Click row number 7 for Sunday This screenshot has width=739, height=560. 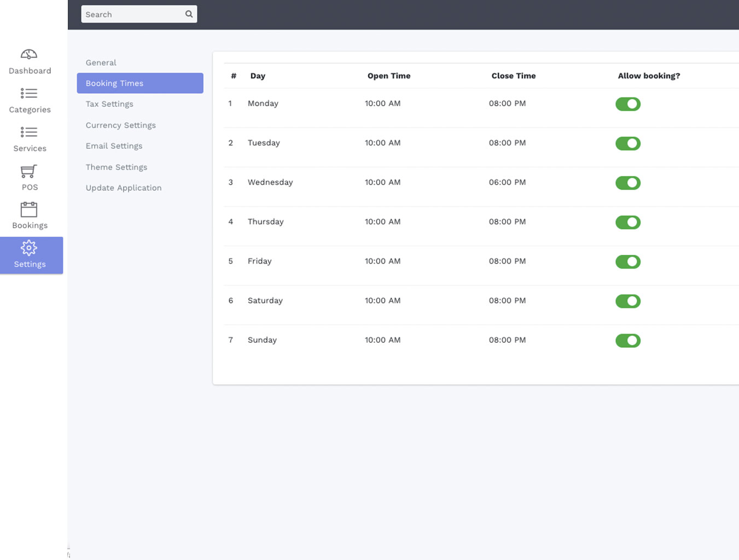tap(231, 340)
